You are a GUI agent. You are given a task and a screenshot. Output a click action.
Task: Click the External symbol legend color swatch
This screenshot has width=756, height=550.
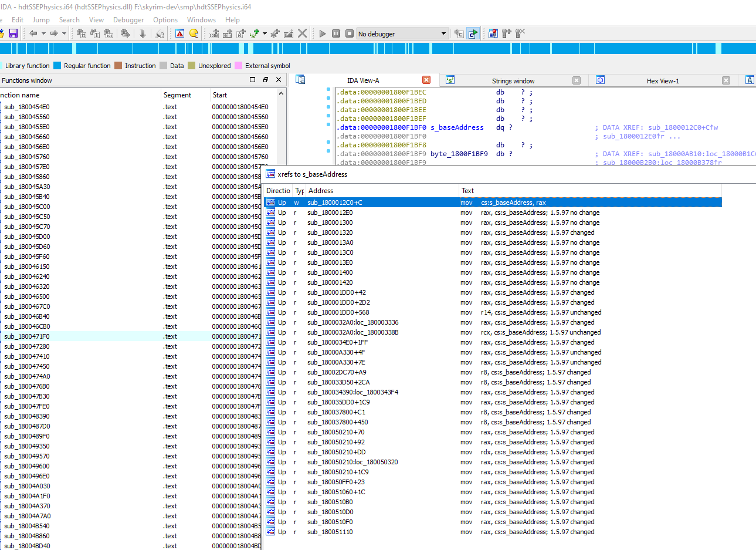[238, 66]
